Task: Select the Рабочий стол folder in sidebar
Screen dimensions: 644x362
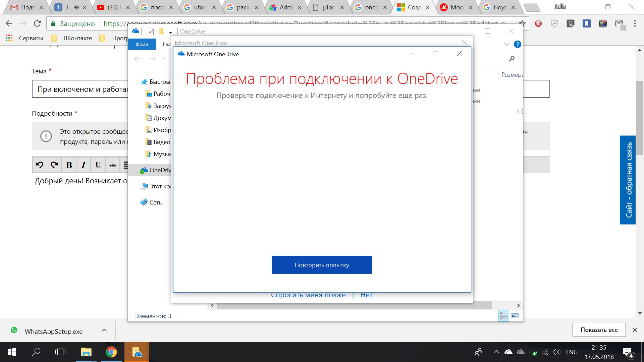Action: [x=158, y=94]
